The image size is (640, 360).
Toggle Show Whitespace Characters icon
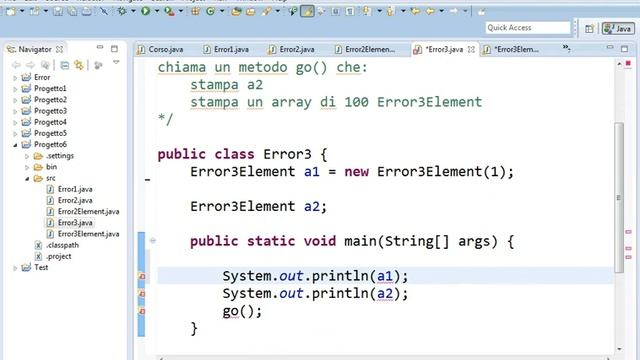point(350,11)
